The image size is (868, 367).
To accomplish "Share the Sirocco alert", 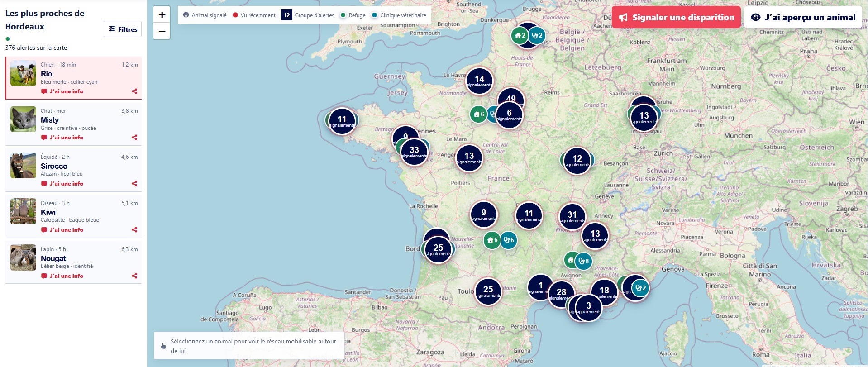I will pyautogui.click(x=134, y=184).
